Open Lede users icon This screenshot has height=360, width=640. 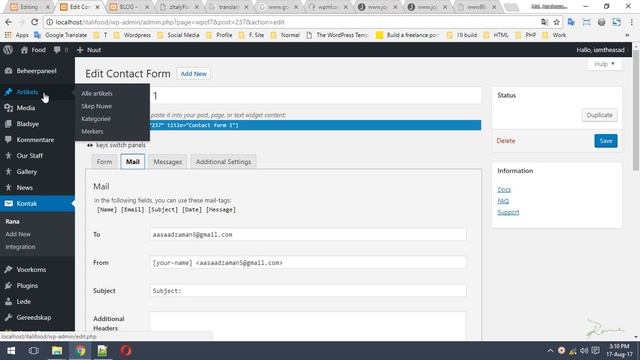[8, 302]
